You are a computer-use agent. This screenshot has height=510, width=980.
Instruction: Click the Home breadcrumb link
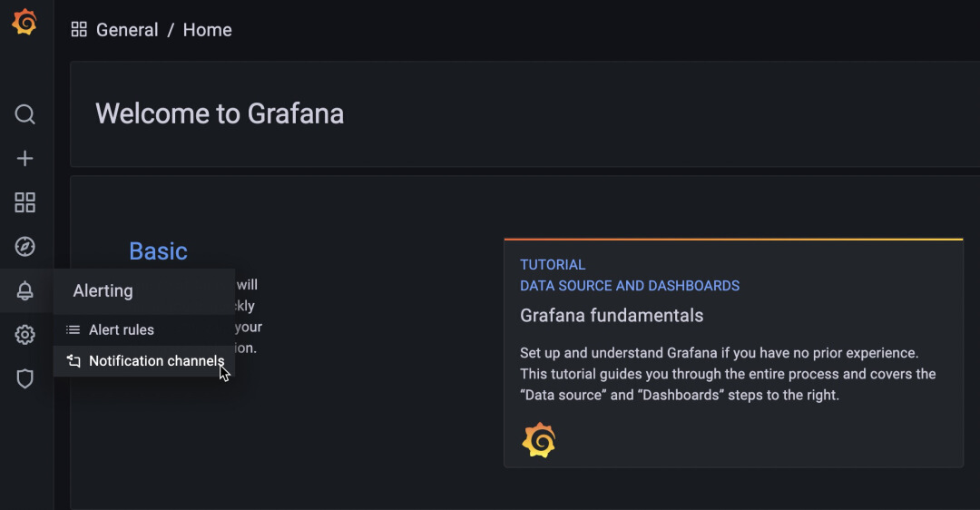tap(207, 29)
